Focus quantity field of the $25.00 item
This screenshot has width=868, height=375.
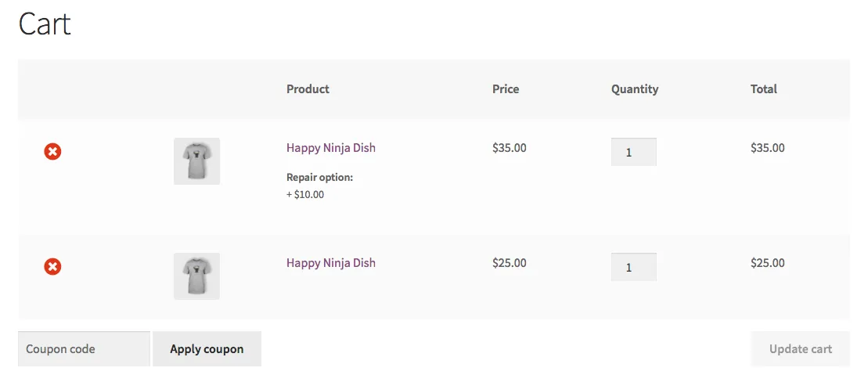(x=633, y=267)
